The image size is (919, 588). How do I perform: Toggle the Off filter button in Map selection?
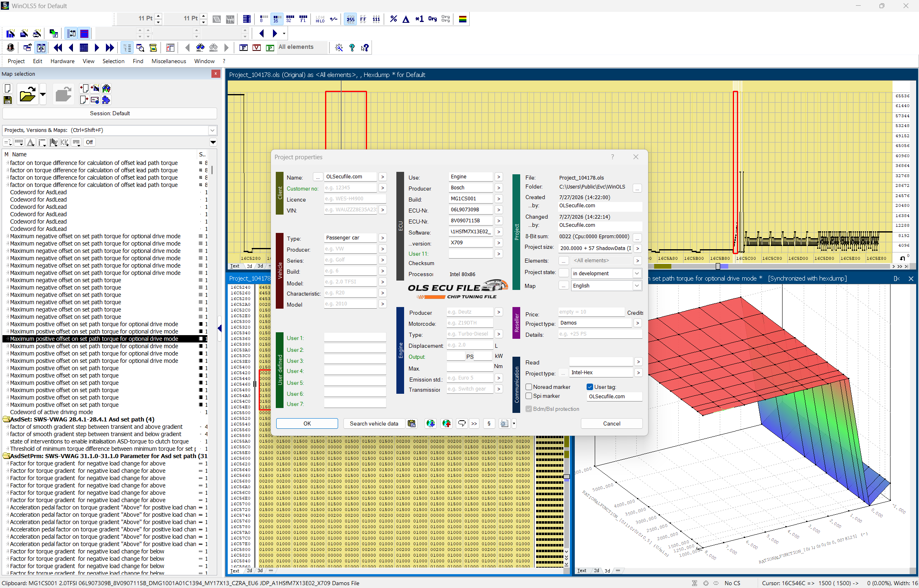89,142
